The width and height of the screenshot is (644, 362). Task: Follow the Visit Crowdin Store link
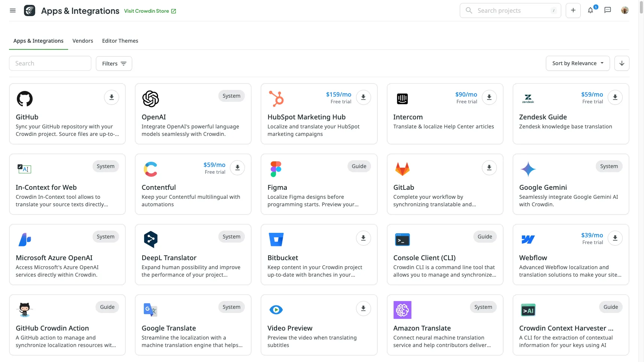[150, 11]
